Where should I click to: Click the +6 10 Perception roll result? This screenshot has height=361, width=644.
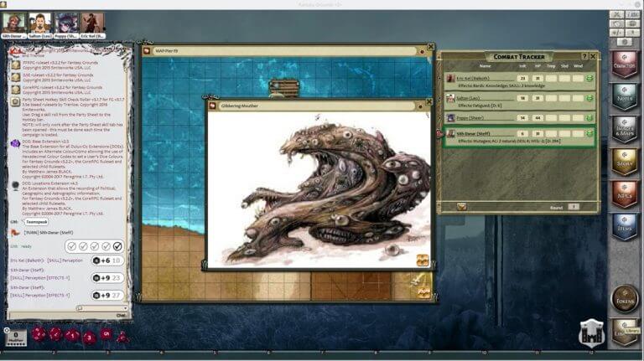[107, 260]
